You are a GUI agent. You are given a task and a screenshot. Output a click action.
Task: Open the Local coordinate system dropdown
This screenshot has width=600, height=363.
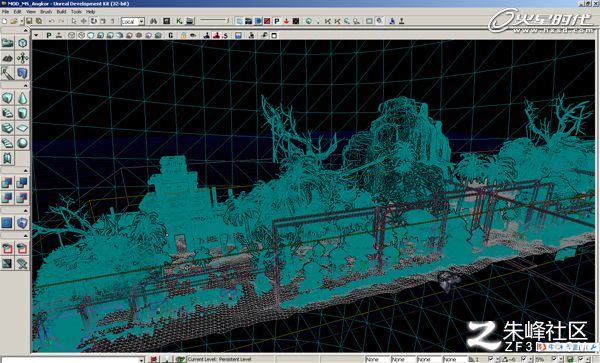[133, 21]
